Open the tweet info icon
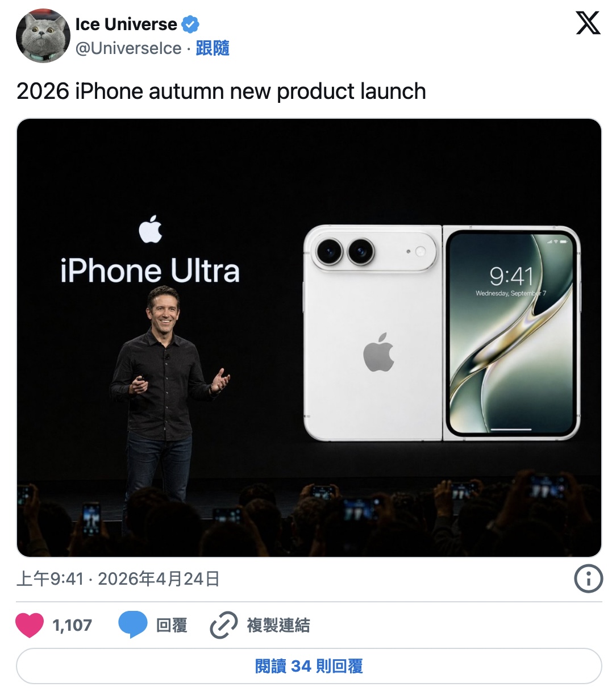 588,579
